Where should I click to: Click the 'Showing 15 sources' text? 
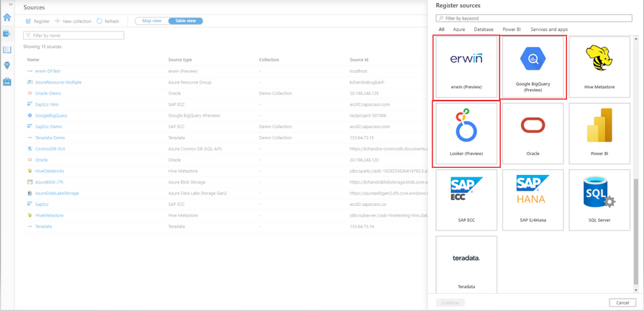pyautogui.click(x=42, y=47)
